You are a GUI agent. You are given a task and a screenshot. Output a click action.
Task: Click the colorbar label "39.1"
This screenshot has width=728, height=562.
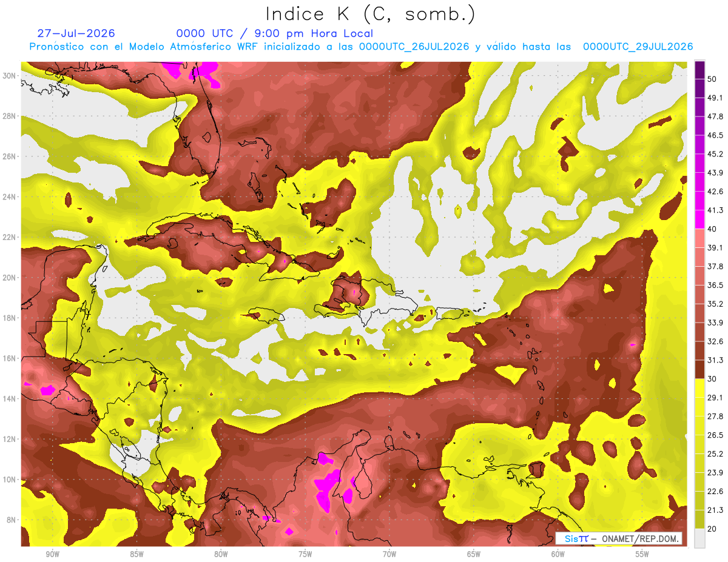(x=715, y=247)
